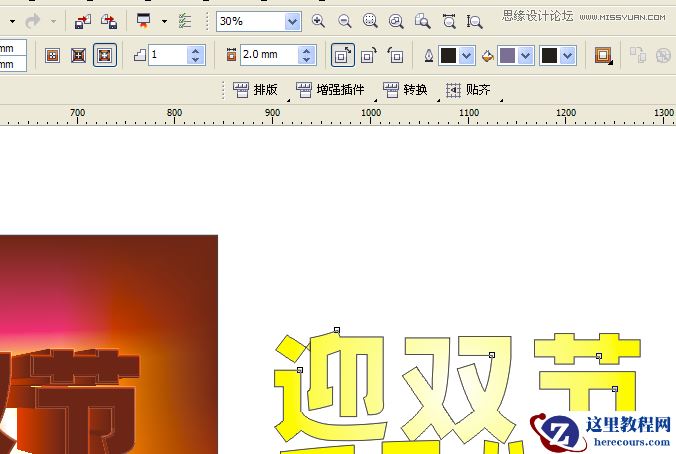Click the 1000 mark on horizontal ruler

click(371, 115)
